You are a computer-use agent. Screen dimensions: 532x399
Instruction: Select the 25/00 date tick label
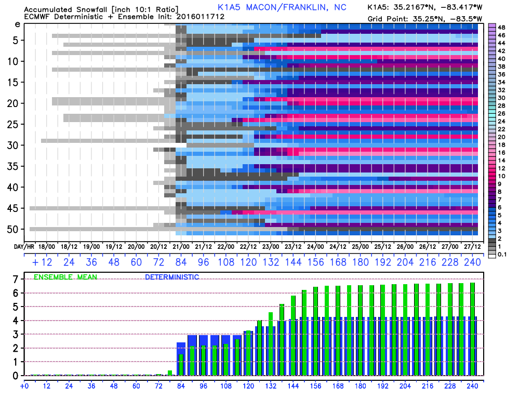(360, 247)
